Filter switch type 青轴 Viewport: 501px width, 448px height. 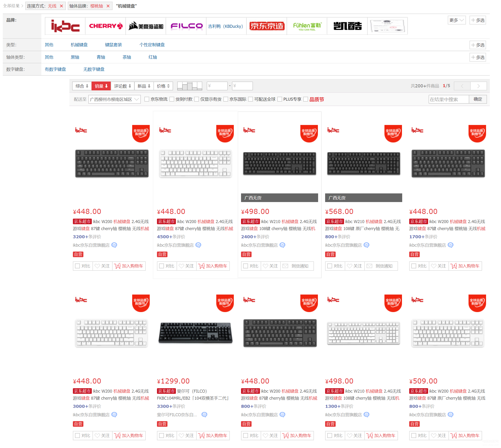[x=101, y=57]
